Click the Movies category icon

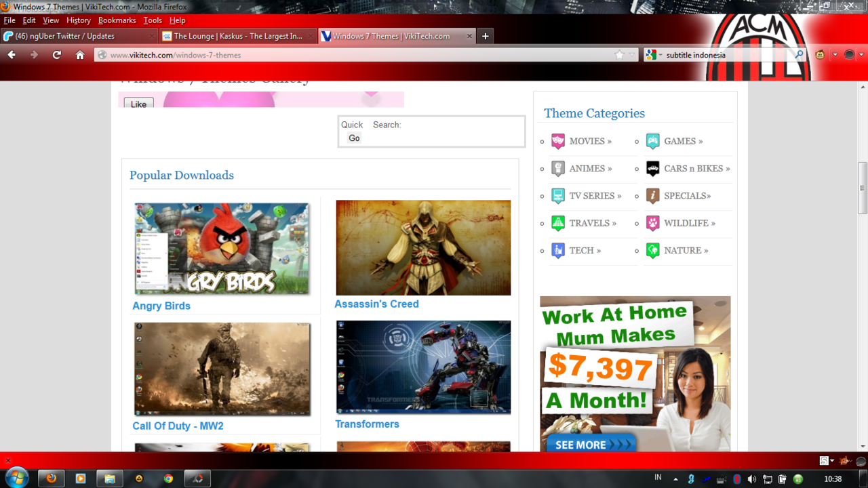pos(557,141)
